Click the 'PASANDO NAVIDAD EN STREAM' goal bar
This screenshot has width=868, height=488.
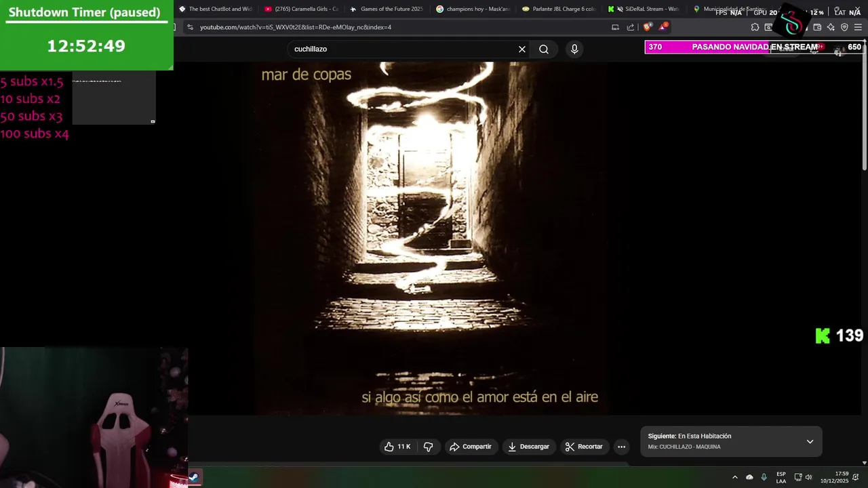(754, 47)
